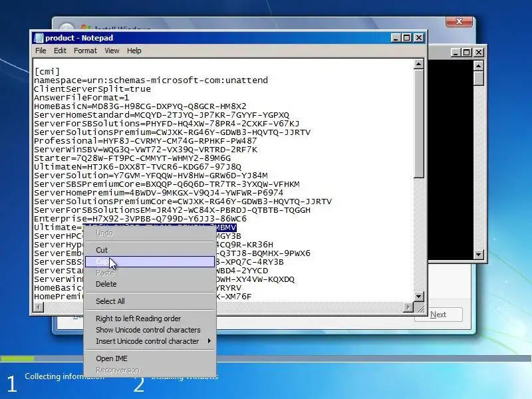Choose Cut from the context menu
This screenshot has width=532, height=399.
tap(150, 250)
